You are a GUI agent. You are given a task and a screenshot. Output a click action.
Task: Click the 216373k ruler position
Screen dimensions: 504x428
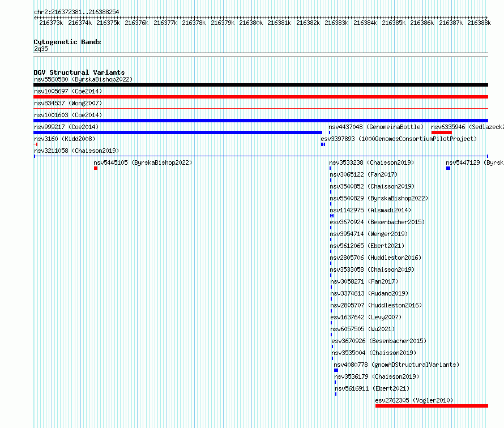[51, 23]
